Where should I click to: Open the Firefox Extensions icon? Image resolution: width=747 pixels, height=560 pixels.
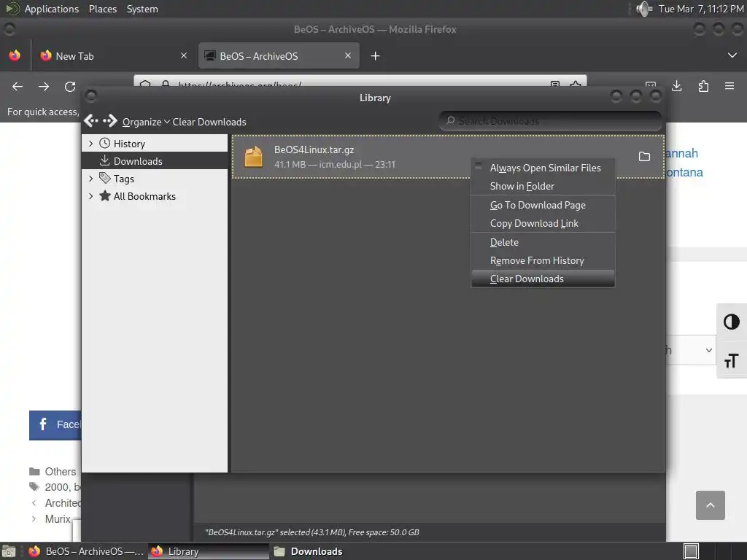[x=703, y=86]
